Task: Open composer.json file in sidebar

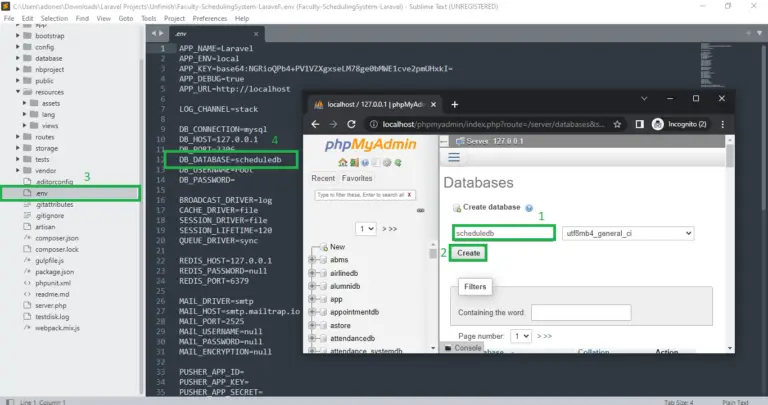Action: pos(56,238)
